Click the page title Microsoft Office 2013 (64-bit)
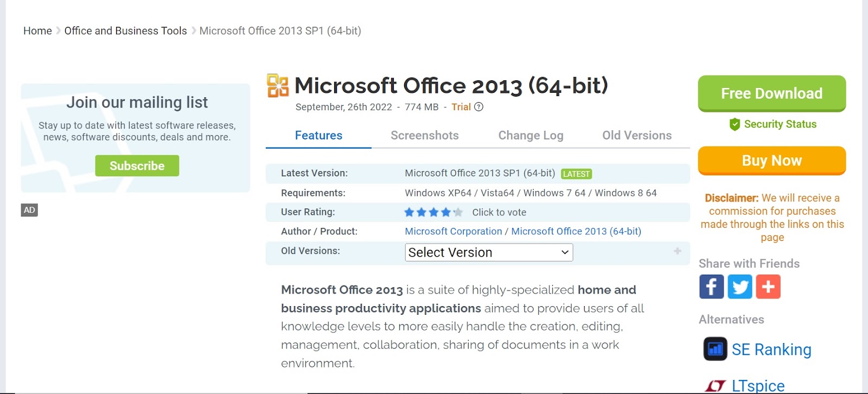 451,86
